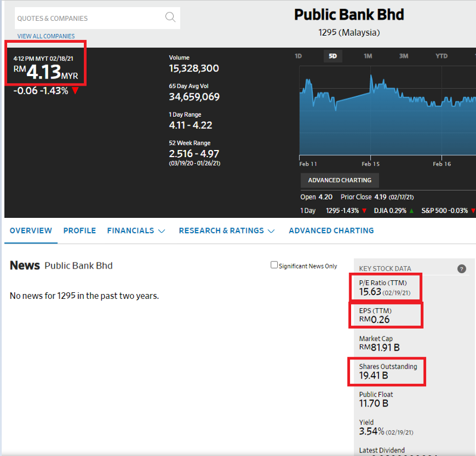The image size is (476, 456).
Task: Click the Advanced Charting button under chart
Action: [339, 180]
